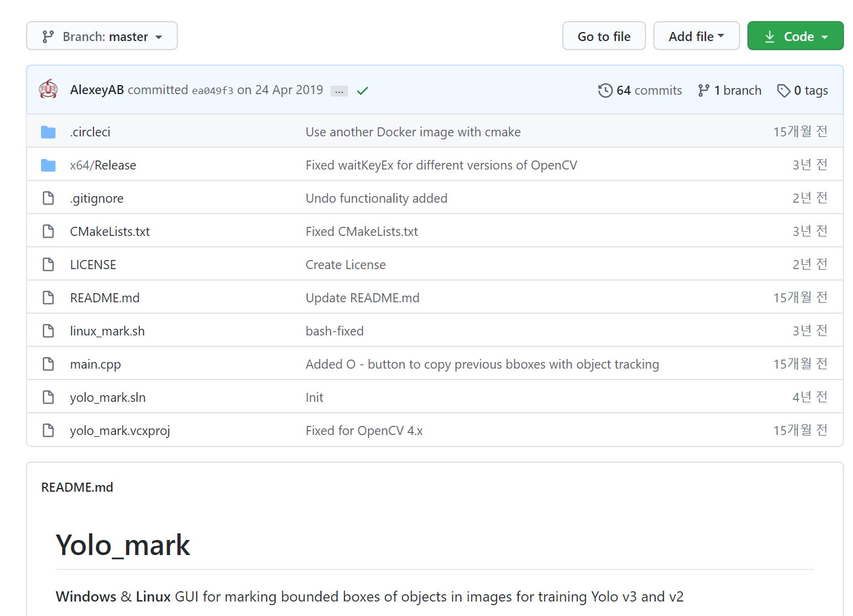This screenshot has width=853, height=616.
Task: Click the commits history clock icon
Action: click(x=605, y=90)
